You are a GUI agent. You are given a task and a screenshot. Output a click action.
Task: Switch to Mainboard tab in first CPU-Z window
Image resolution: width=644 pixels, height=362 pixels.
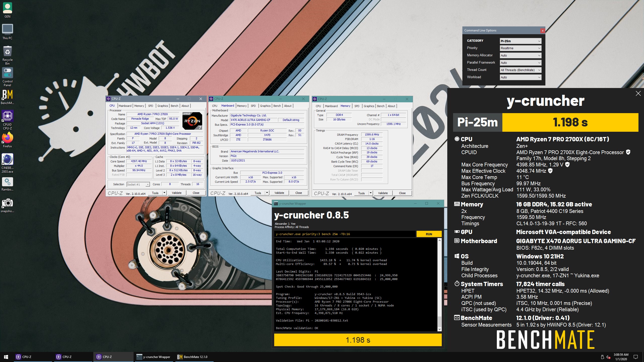coord(125,106)
